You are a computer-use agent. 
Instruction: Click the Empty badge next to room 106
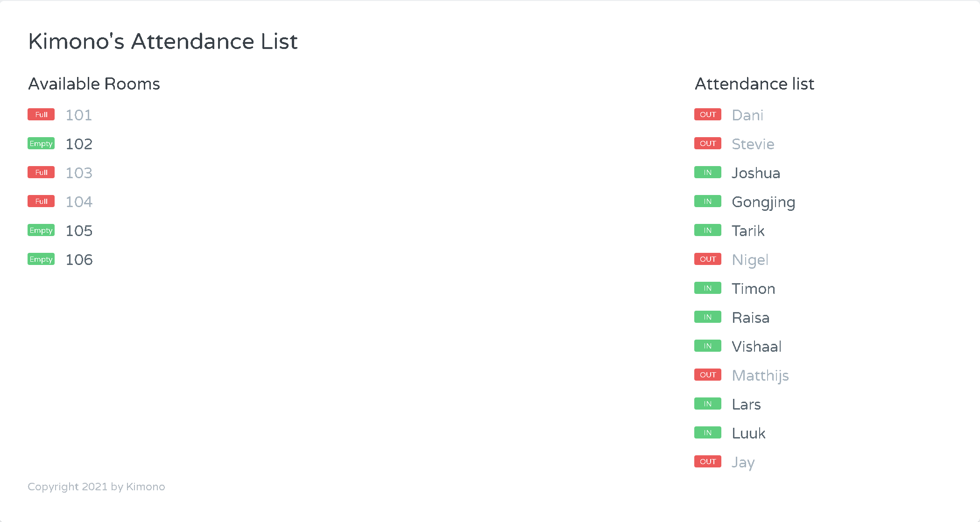[x=41, y=259]
